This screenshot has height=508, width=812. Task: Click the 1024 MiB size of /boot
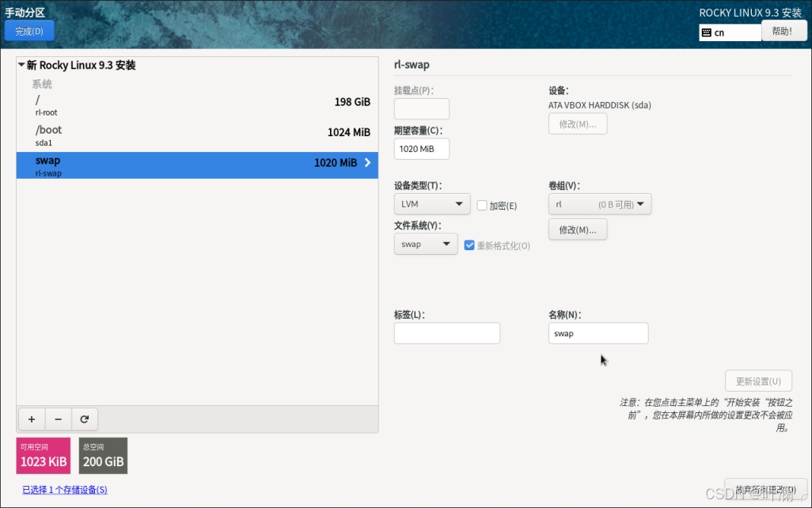point(348,133)
